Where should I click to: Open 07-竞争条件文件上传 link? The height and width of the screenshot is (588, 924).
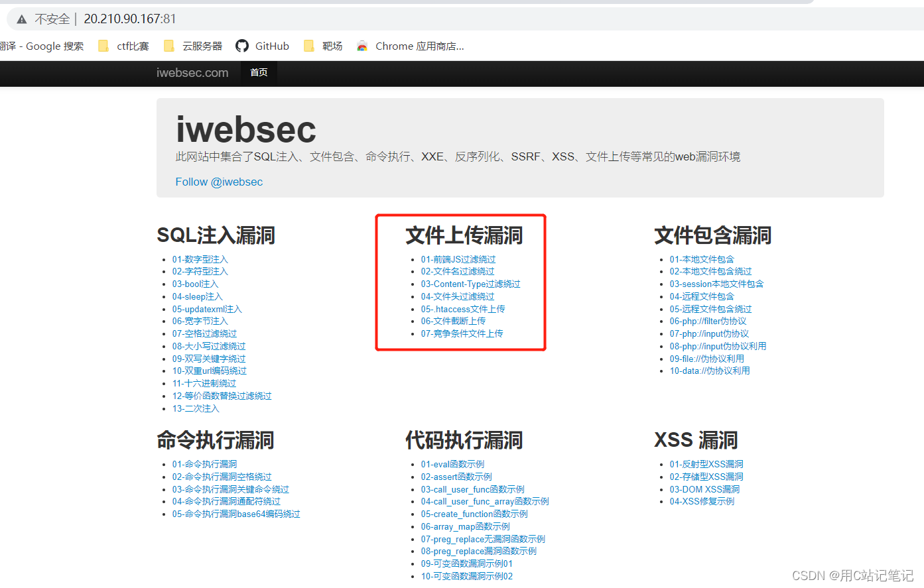click(462, 333)
